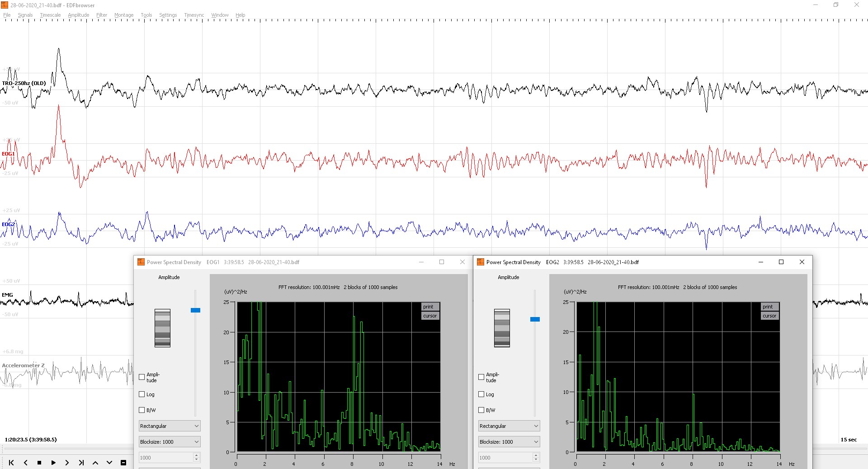Shift signals up with the up chevron
This screenshot has width=868, height=469.
95,463
